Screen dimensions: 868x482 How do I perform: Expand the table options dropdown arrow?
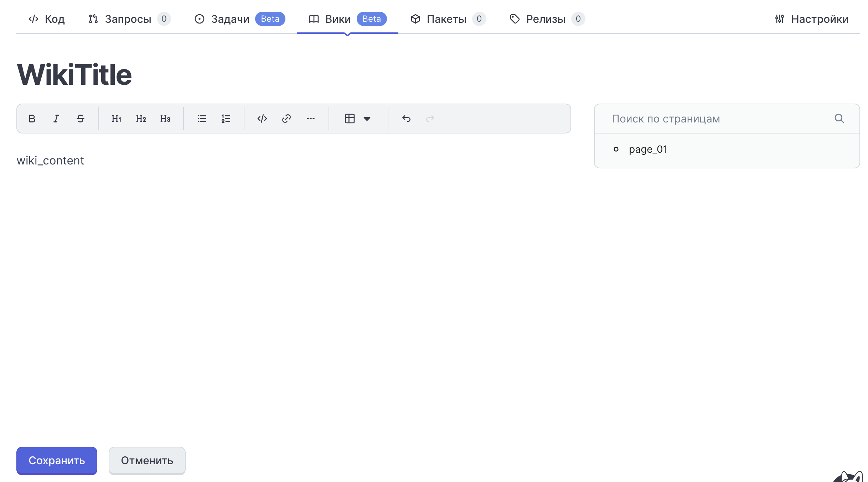[x=367, y=119]
